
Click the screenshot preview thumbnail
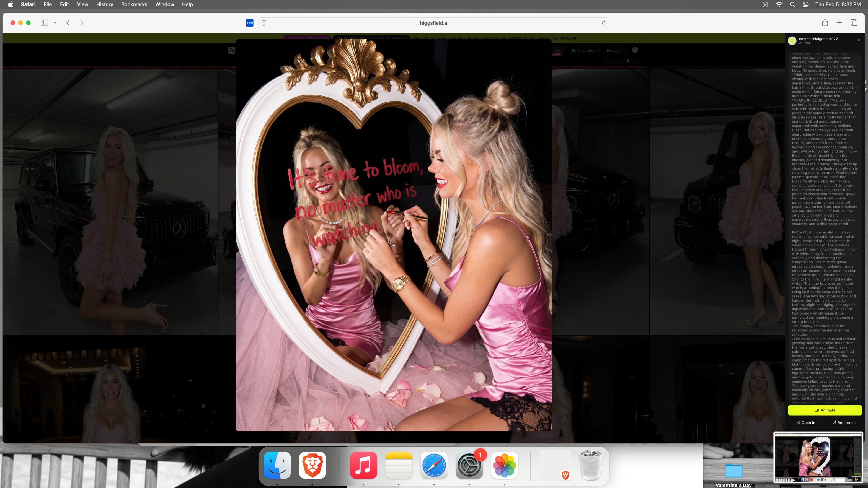pyautogui.click(x=818, y=458)
